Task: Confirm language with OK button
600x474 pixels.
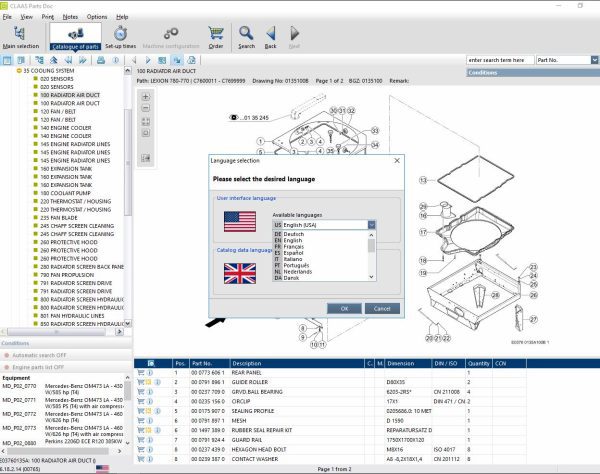Action: [344, 308]
